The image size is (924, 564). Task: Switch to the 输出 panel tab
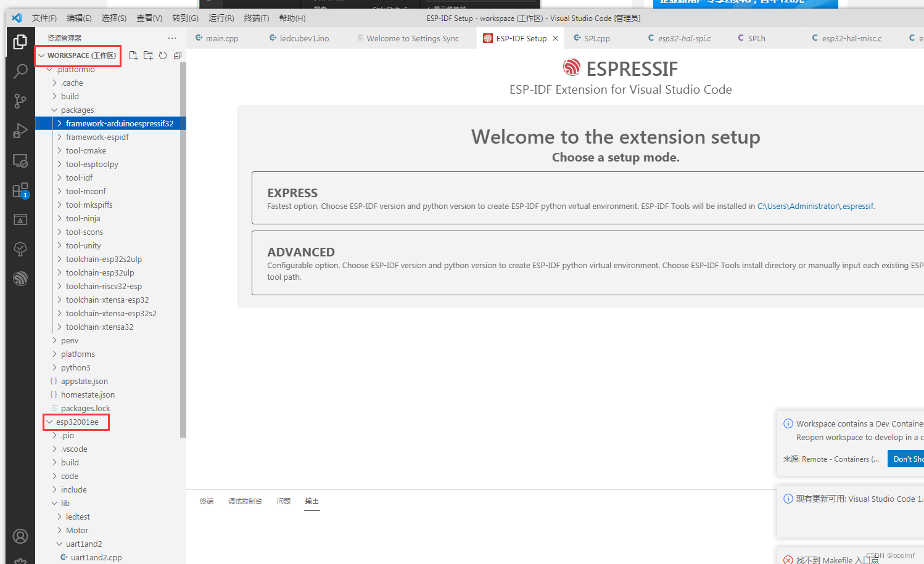point(312,501)
